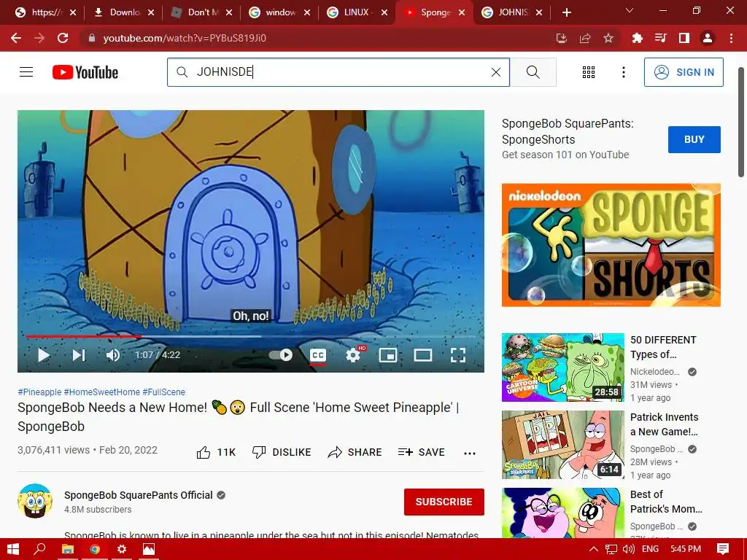Open the browser extensions puzzle icon
The height and width of the screenshot is (560, 747).
[x=637, y=38]
